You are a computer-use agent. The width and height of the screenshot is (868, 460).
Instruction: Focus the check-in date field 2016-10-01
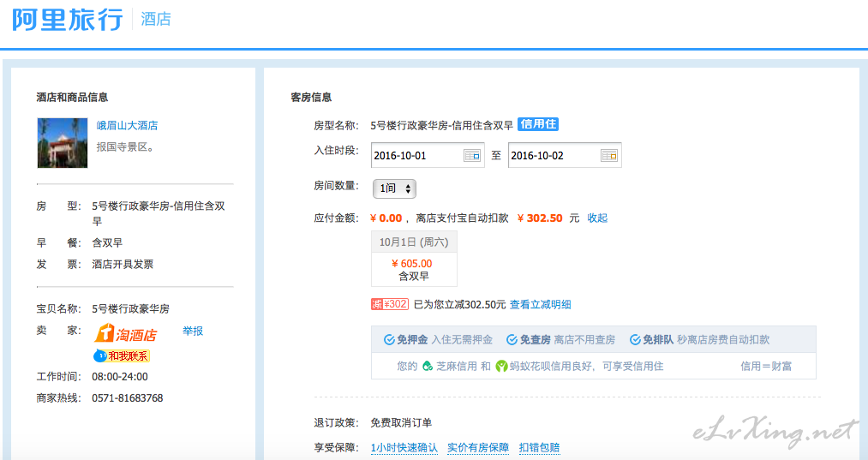[428, 156]
